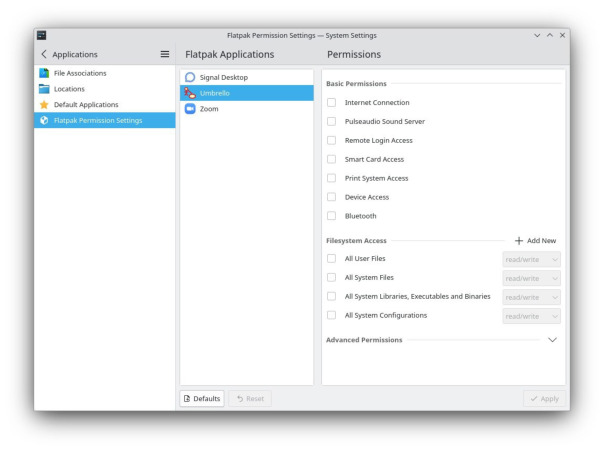This screenshot has width=604, height=451.
Task: Select Signal Desktop in application list
Action: coord(247,77)
